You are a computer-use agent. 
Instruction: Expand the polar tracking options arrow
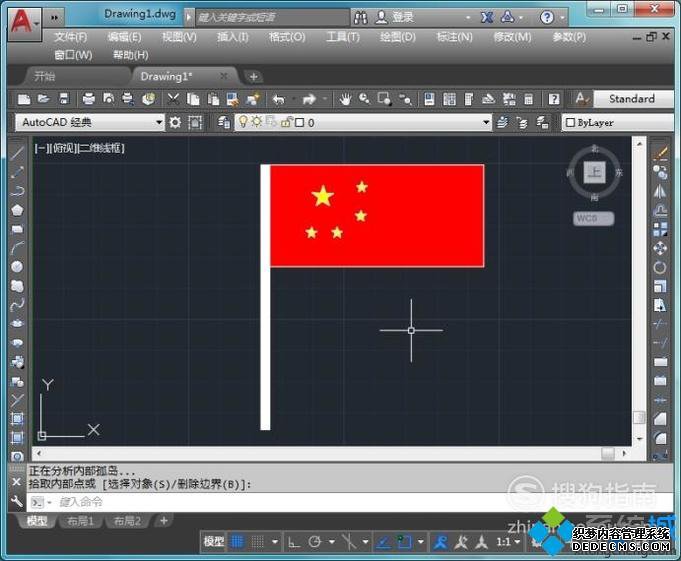pyautogui.click(x=332, y=541)
